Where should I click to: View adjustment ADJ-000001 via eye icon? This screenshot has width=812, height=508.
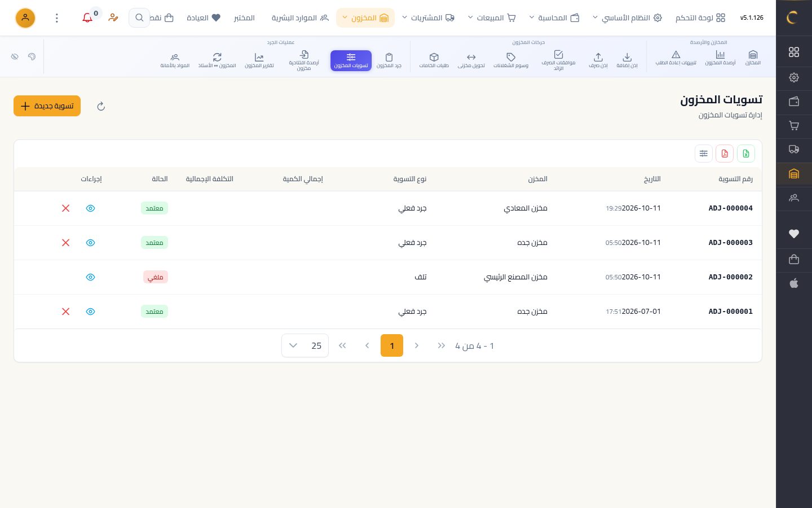click(x=90, y=312)
